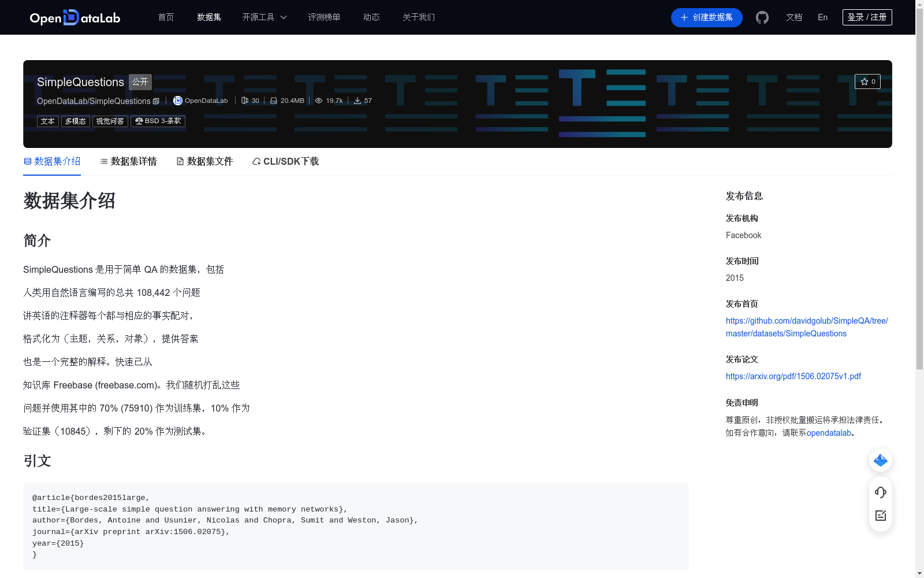Open 评测榜单 in the top menu
The height and width of the screenshot is (578, 924).
pyautogui.click(x=324, y=17)
